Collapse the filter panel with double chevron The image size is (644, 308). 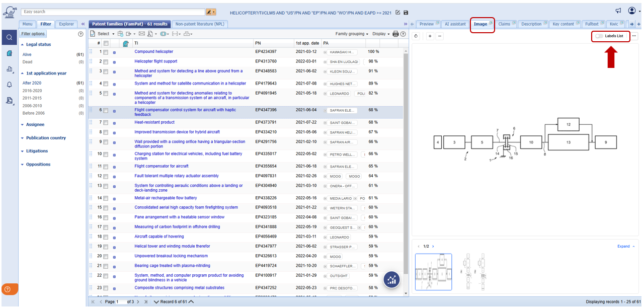(x=83, y=24)
